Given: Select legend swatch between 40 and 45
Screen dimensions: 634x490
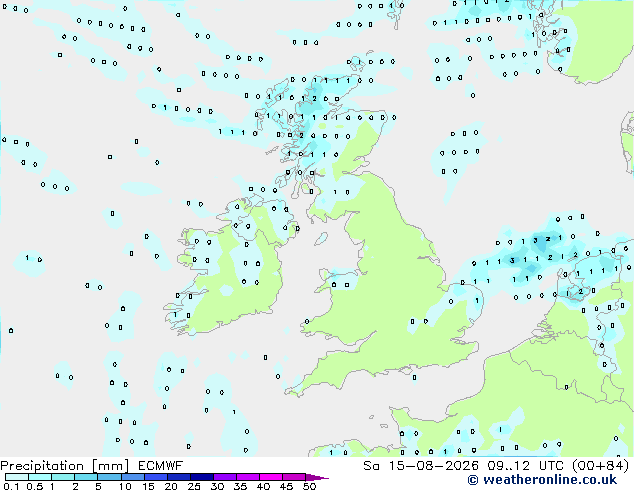Looking at the screenshot, I should 271,477.
